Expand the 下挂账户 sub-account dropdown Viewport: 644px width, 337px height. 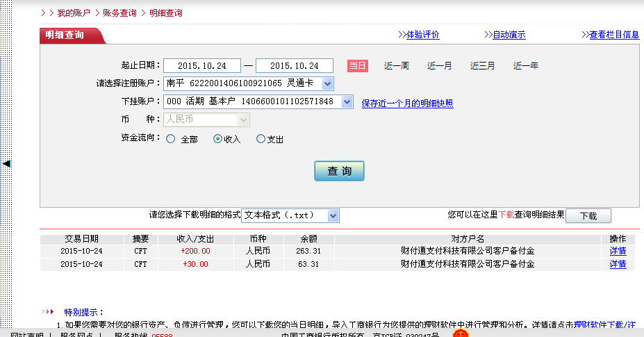point(347,102)
